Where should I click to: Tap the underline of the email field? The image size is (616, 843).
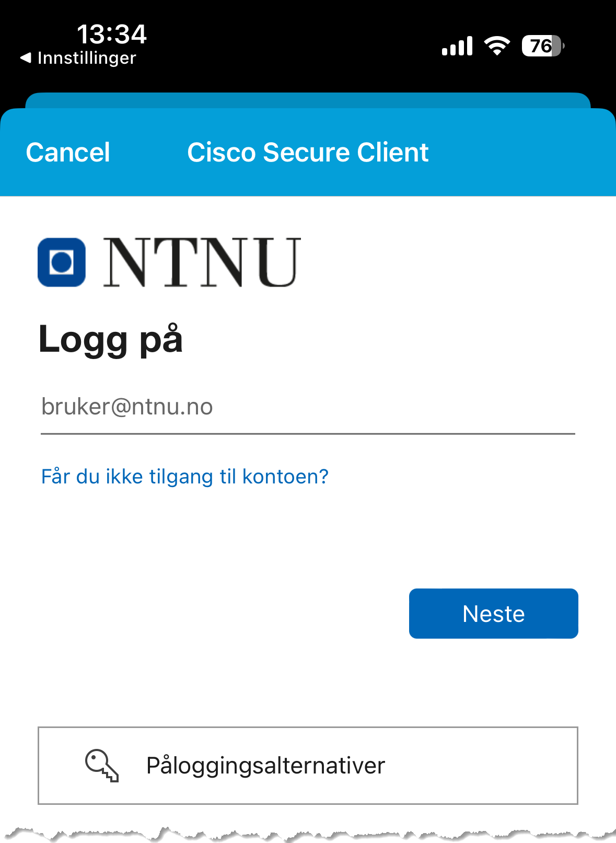pyautogui.click(x=308, y=434)
